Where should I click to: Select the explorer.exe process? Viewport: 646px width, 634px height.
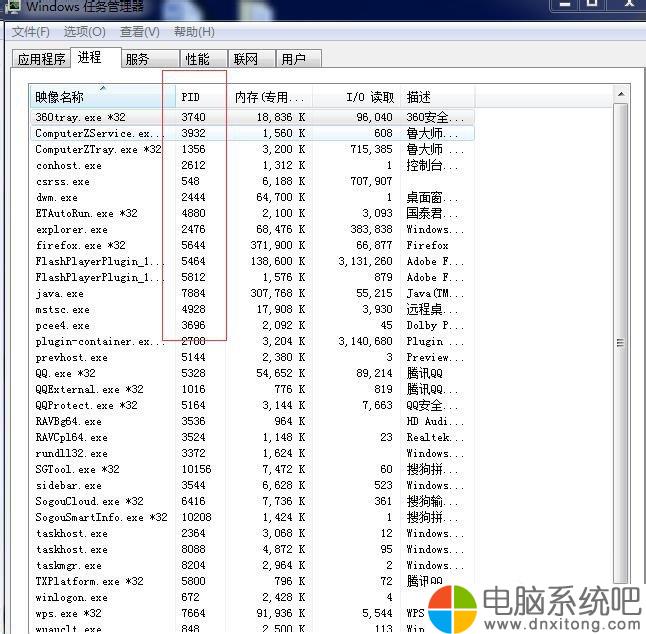pos(252,229)
